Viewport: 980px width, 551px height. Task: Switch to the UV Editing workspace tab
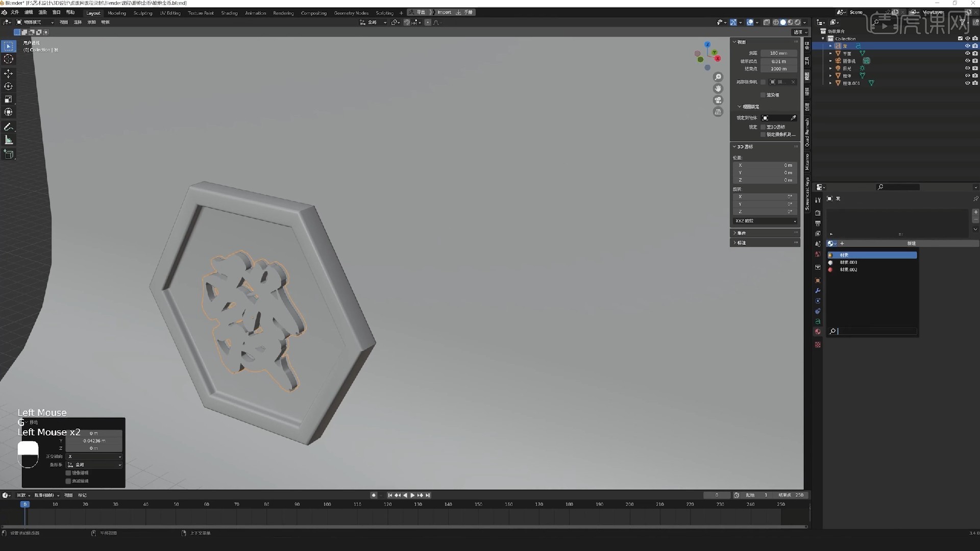point(170,13)
